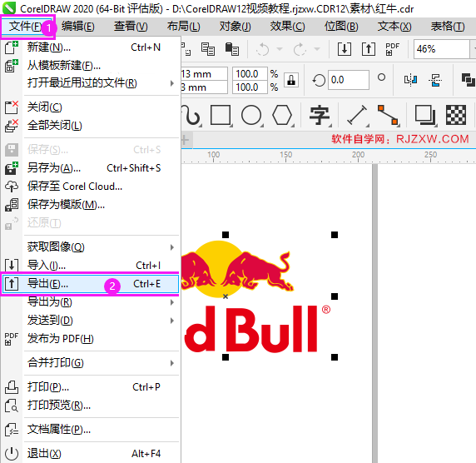Click the redo arrow icon
This screenshot has width=476, height=463.
[x=300, y=49]
